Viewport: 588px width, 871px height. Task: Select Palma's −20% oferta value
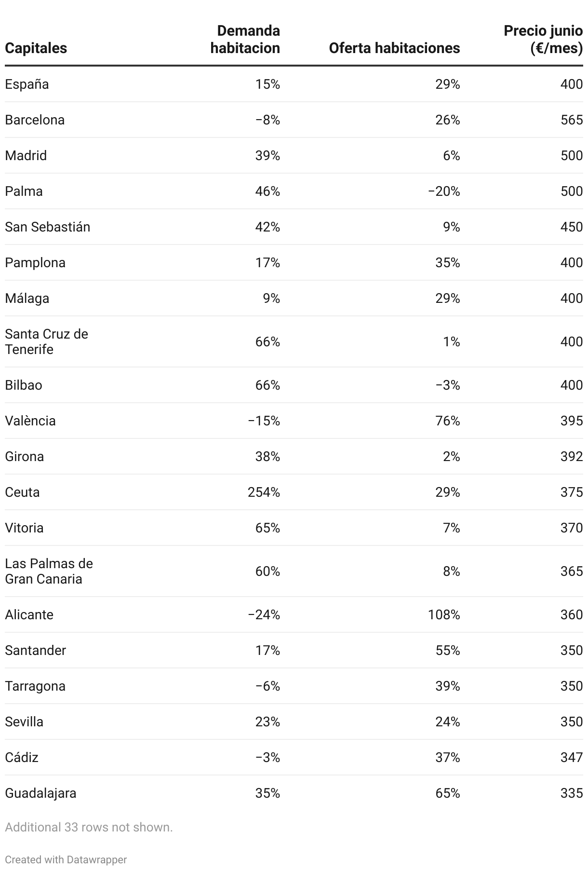(444, 191)
